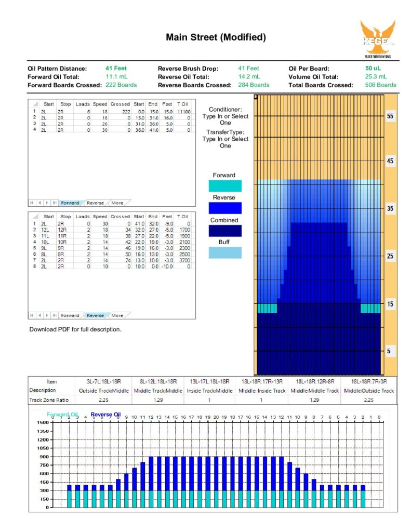The image size is (411, 532).
Task: Click TransferType 'Type In or Select One' field
Action: (226, 142)
